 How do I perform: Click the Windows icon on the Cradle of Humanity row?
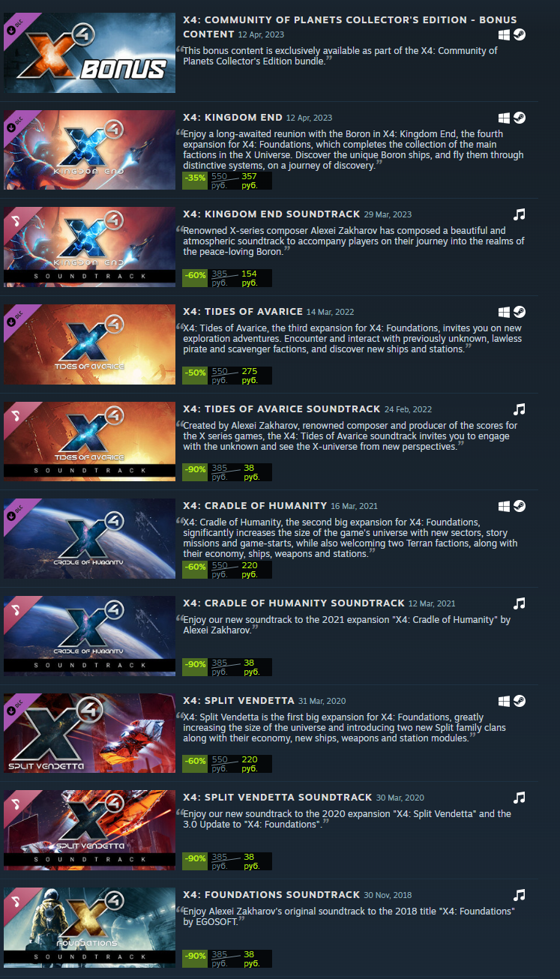pyautogui.click(x=505, y=506)
